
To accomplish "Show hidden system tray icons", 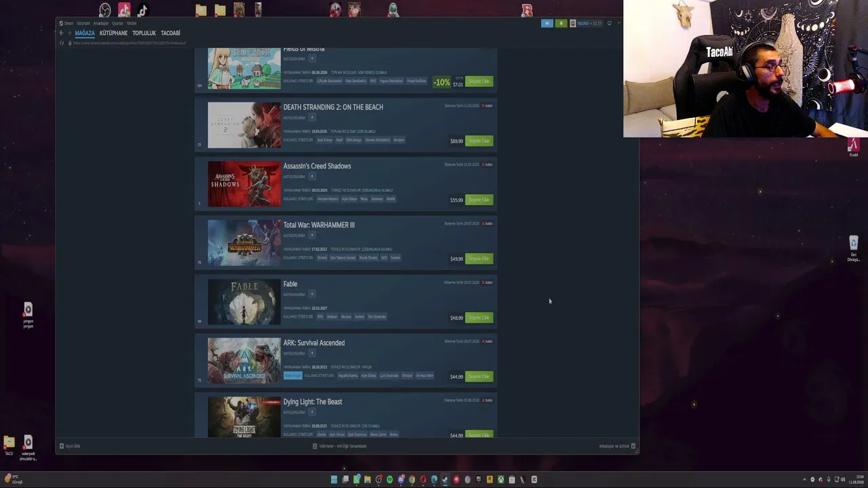I will (x=804, y=480).
